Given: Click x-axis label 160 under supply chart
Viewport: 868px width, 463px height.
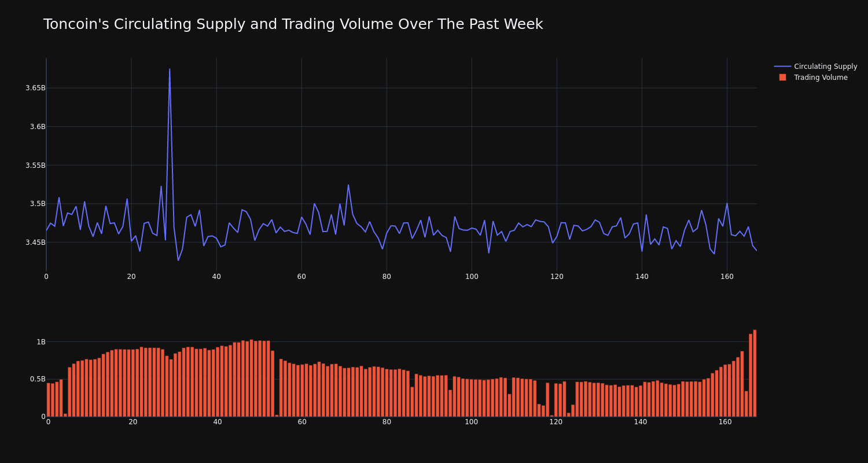Looking at the screenshot, I should point(727,277).
